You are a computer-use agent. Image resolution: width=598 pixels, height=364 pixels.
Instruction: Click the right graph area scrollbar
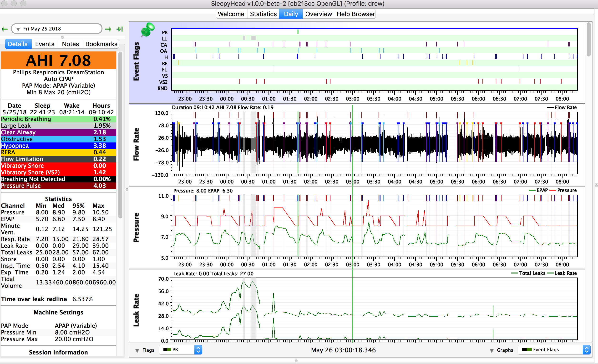click(x=588, y=39)
